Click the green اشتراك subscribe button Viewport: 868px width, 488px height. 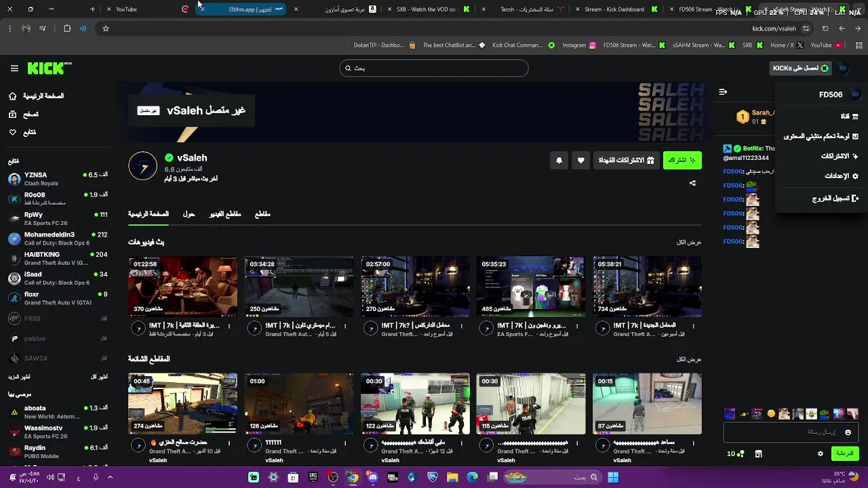tap(682, 160)
